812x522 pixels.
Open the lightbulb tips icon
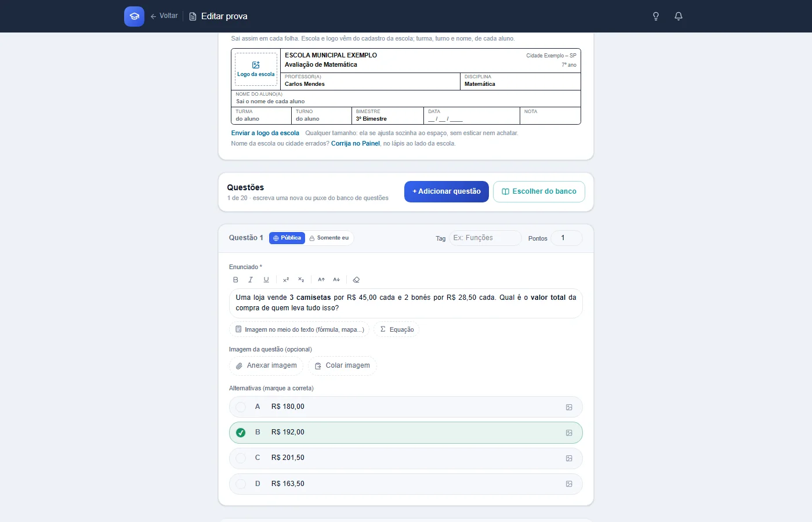pyautogui.click(x=656, y=16)
